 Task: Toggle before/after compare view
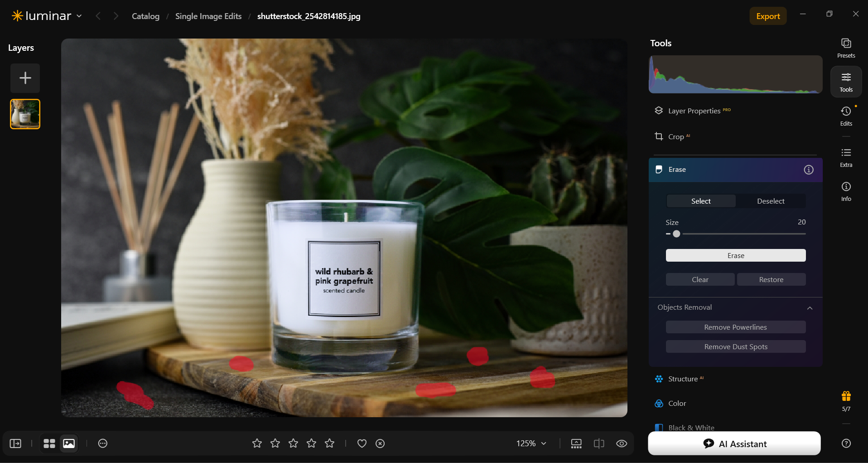(599, 444)
